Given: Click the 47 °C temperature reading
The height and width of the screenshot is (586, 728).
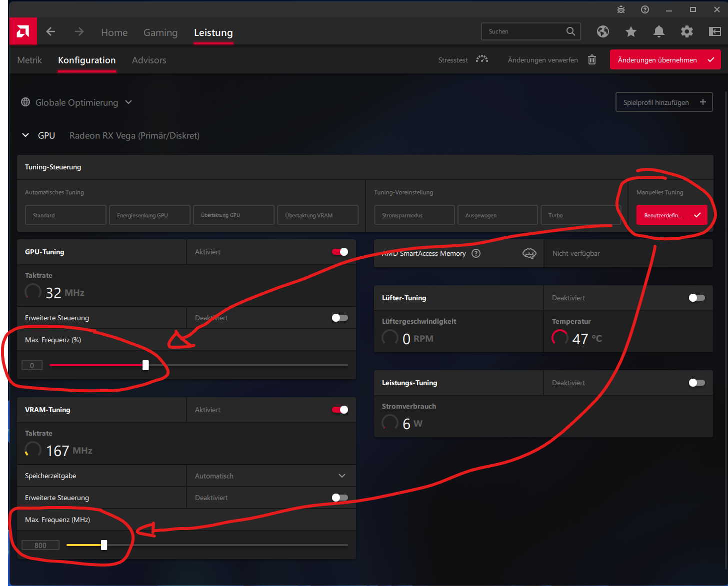Looking at the screenshot, I should 587,339.
